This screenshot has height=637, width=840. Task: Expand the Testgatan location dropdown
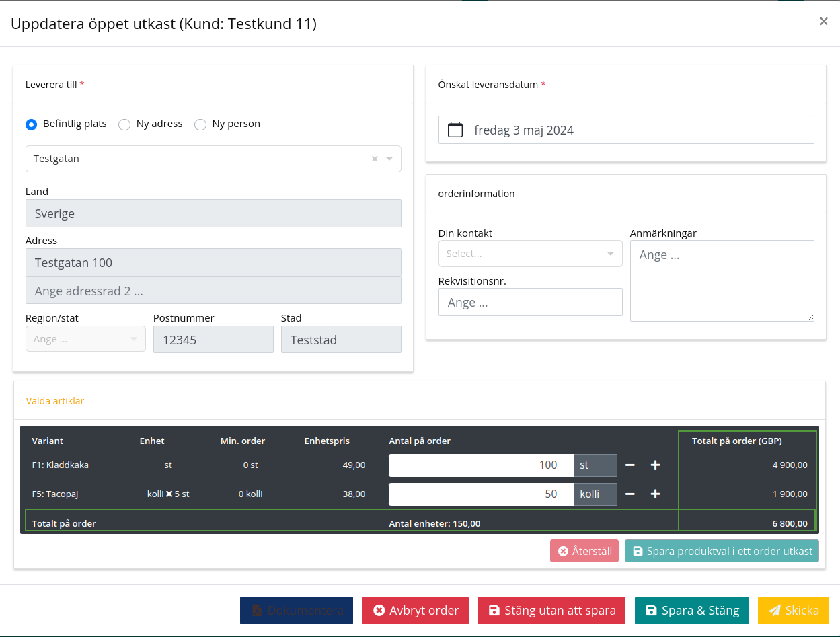[389, 159]
